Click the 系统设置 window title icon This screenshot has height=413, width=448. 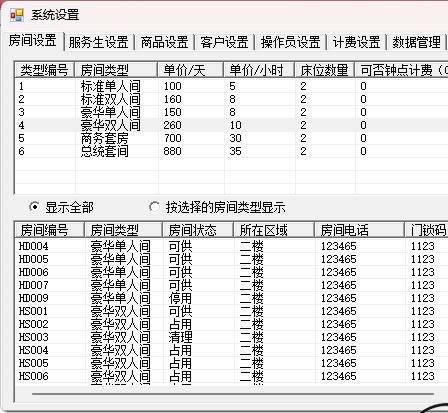coord(17,15)
